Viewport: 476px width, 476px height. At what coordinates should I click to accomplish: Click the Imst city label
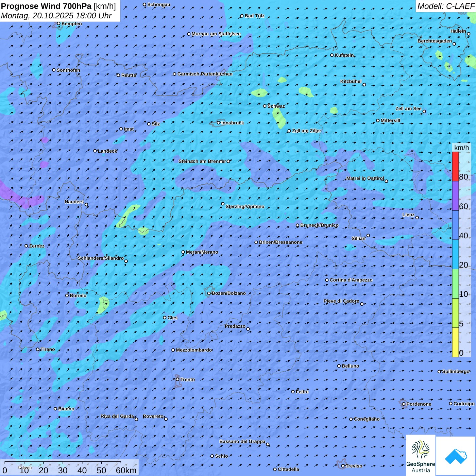[x=129, y=129]
